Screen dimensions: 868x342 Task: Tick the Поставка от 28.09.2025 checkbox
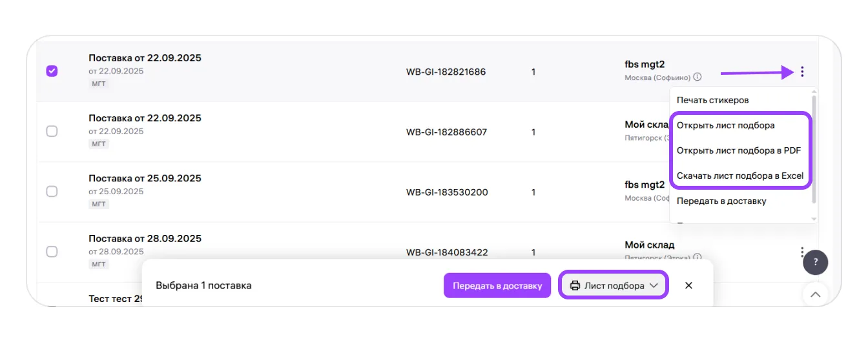click(x=52, y=251)
